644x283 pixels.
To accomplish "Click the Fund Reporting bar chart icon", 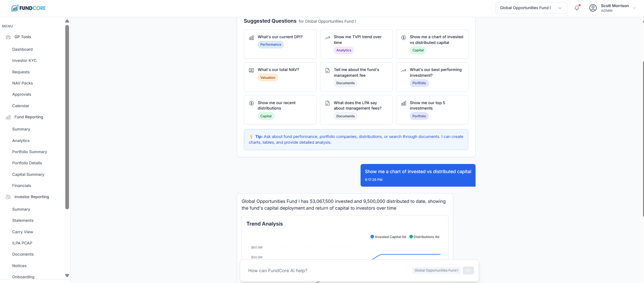I will click(x=8, y=117).
